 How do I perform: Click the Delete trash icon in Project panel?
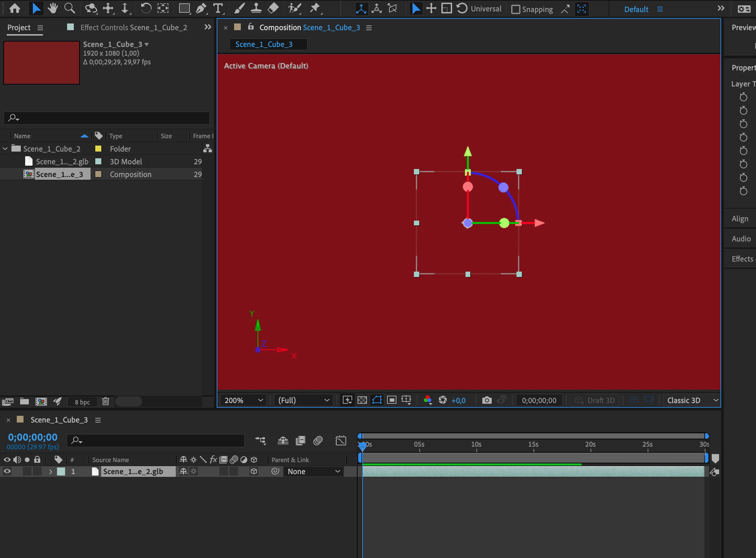pos(106,401)
